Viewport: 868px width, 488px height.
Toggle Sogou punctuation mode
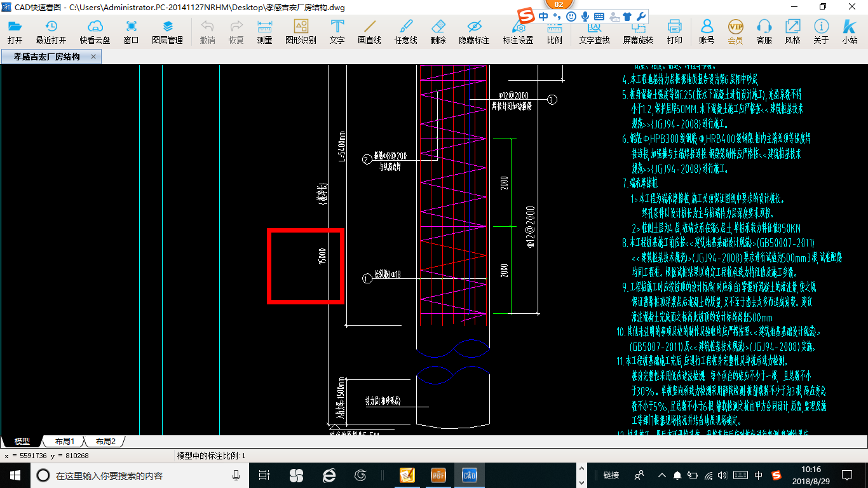click(557, 17)
